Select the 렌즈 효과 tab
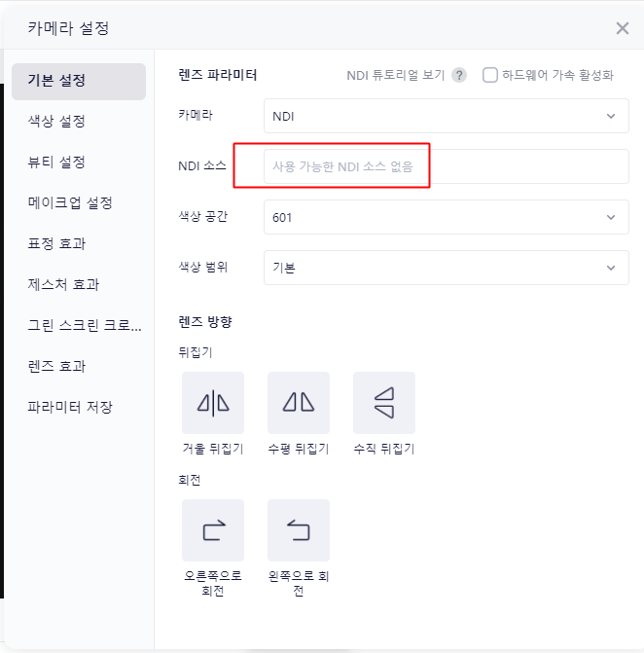The height and width of the screenshot is (653, 644). click(56, 366)
